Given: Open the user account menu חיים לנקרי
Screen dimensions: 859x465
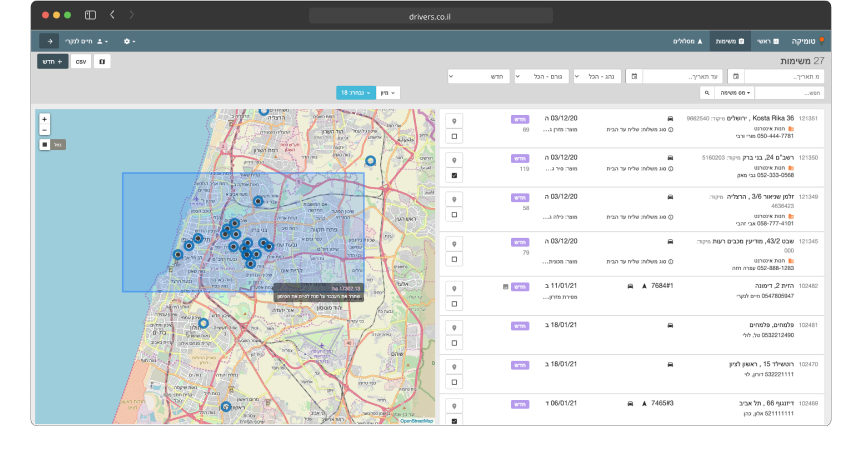Looking at the screenshot, I should click(87, 41).
